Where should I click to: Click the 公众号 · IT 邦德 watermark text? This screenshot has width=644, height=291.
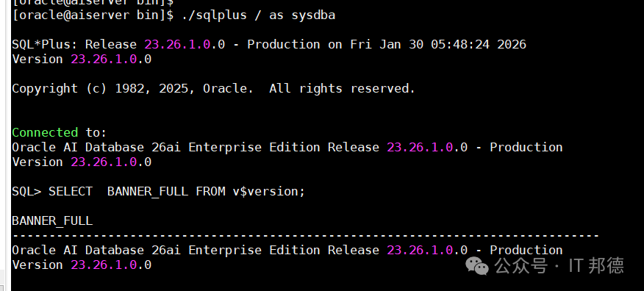559,266
